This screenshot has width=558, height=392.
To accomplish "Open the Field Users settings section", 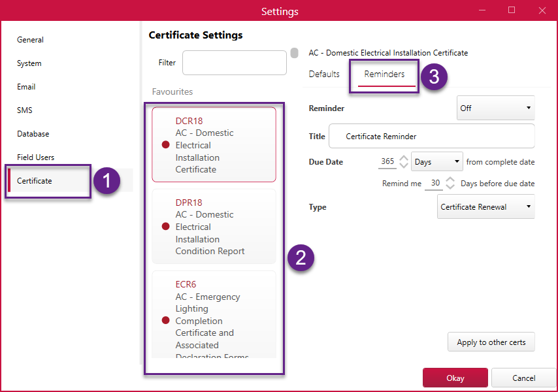I will [33, 157].
